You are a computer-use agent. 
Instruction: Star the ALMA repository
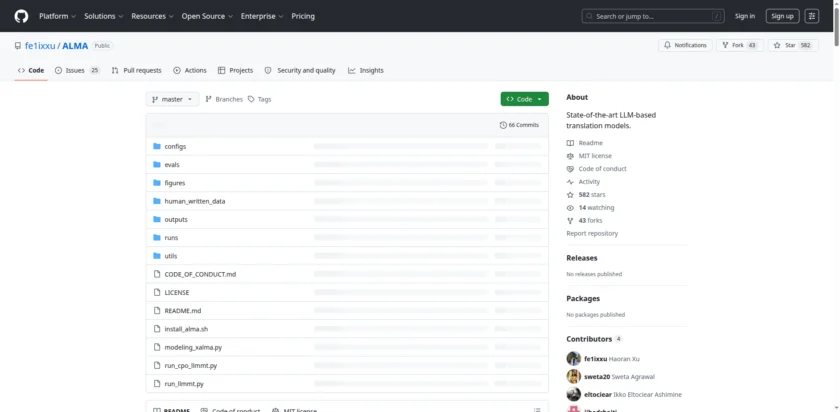click(794, 45)
